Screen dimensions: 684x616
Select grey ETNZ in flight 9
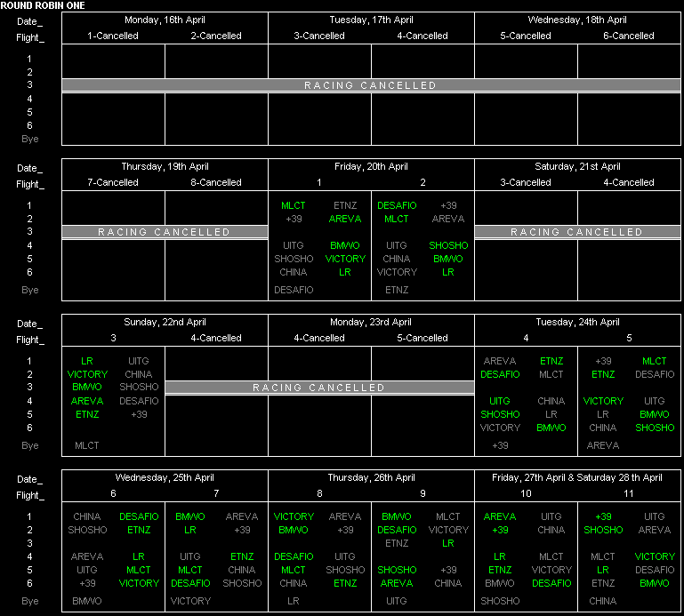[397, 543]
